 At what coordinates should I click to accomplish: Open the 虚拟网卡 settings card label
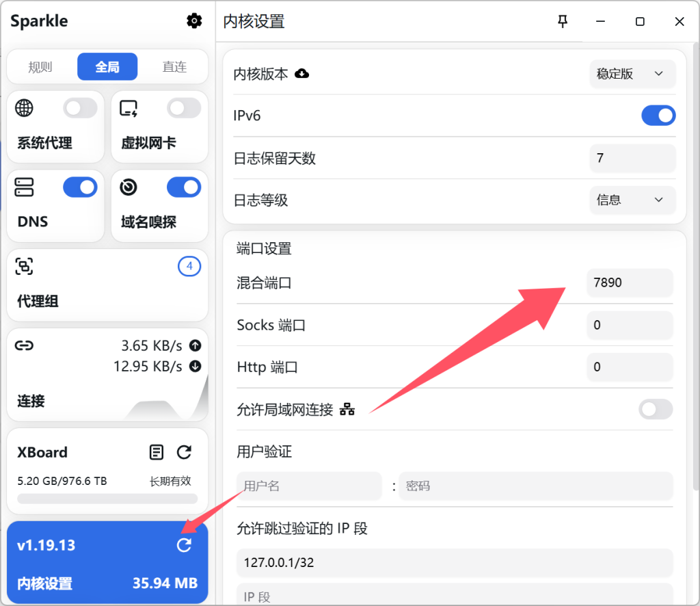(x=148, y=143)
